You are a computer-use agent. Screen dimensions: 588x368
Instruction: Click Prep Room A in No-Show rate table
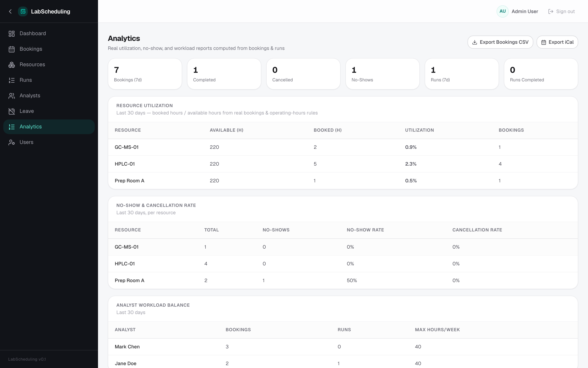click(x=129, y=281)
